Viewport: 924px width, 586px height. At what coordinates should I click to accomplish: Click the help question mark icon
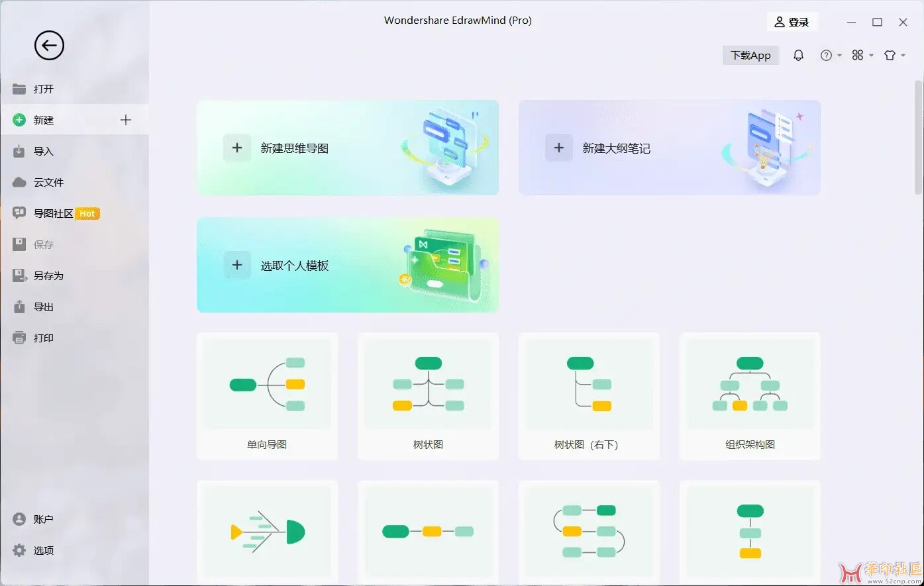[826, 55]
